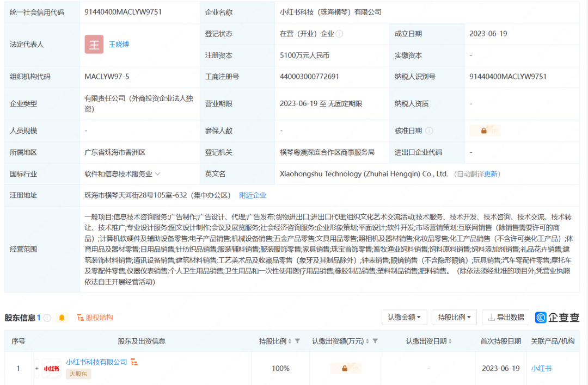Screen dimensions: 588x385
Task: Click 横琴粤澳深度合作区商事服务局 registration authority
Action: click(x=327, y=152)
